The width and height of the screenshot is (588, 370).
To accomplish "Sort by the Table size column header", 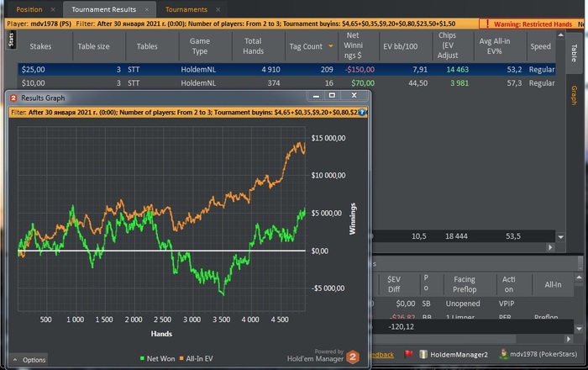I will [94, 46].
